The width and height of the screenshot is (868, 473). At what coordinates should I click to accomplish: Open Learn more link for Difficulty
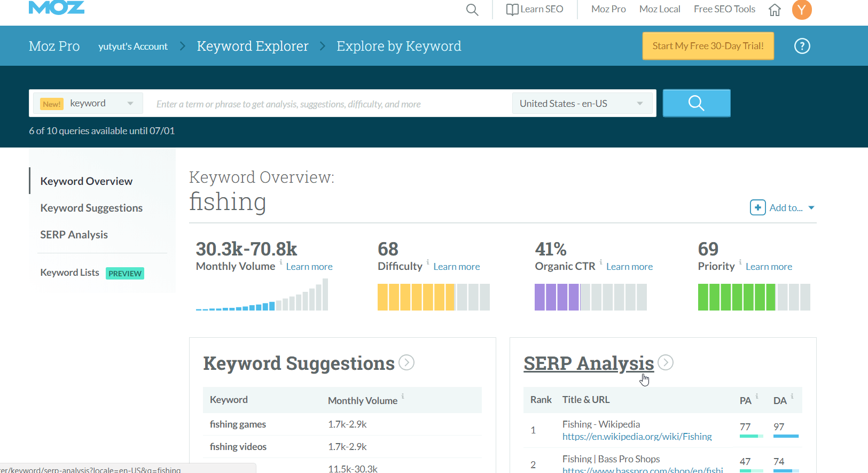coord(456,267)
